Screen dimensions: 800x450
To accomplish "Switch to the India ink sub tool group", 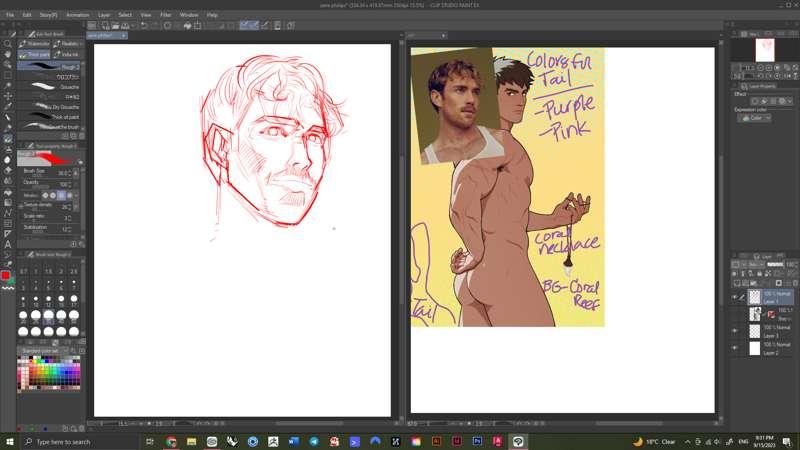I will [x=67, y=54].
